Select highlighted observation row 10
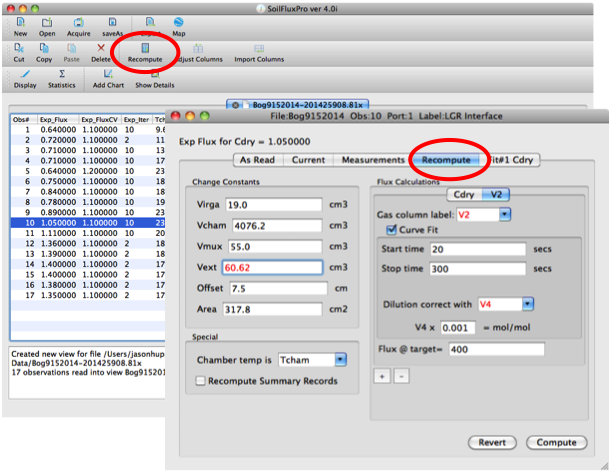Viewport: 610px width, 474px height. (88, 223)
